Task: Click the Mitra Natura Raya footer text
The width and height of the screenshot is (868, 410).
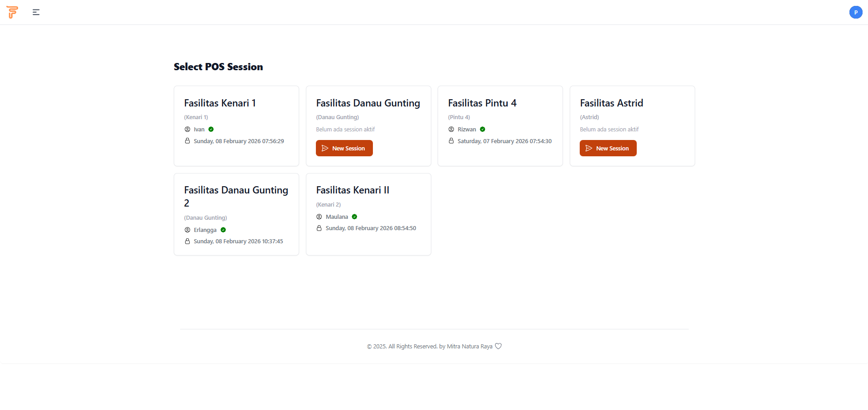Action: (469, 347)
